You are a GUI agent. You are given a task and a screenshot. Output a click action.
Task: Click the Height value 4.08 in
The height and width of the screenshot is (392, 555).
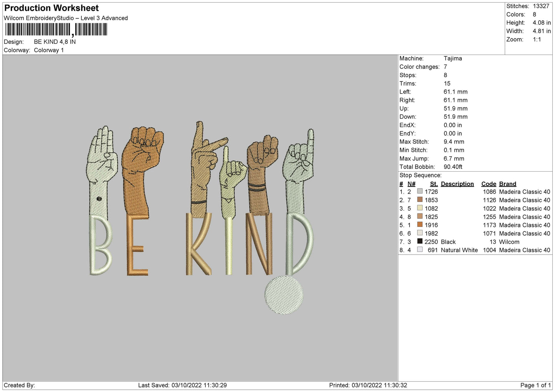tap(542, 23)
